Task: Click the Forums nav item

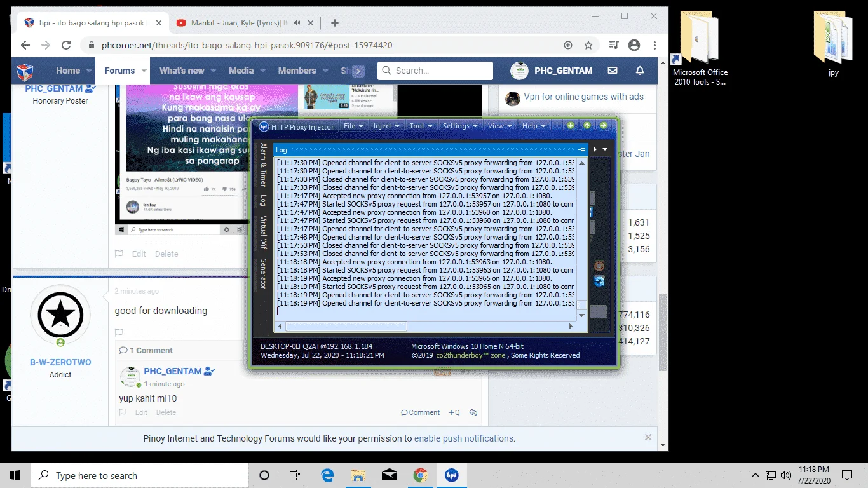Action: [119, 71]
